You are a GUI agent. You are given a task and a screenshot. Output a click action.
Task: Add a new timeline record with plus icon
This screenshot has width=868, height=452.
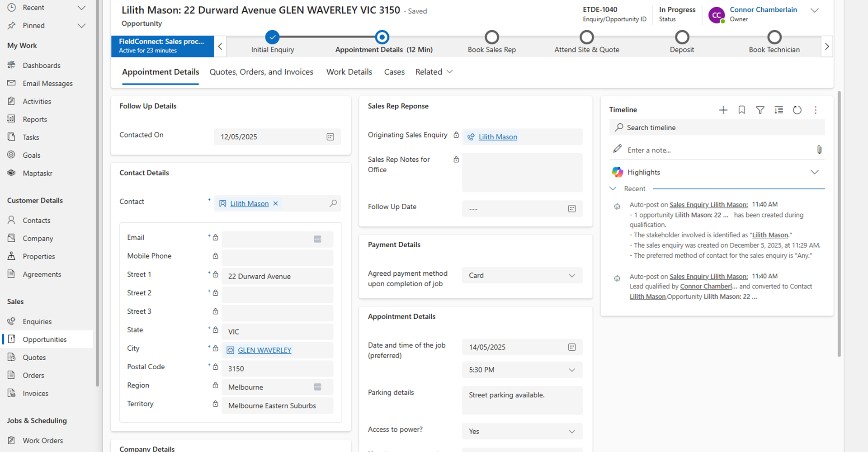723,110
